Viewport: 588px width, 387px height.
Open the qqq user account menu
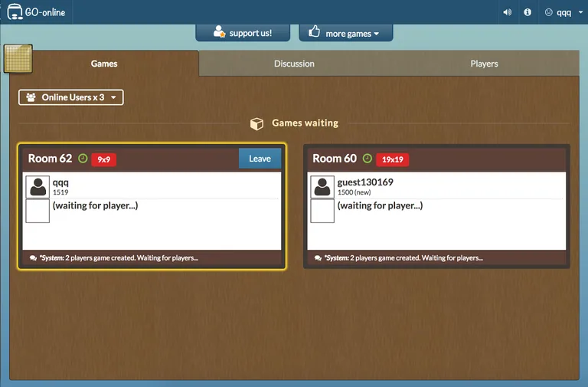[x=563, y=12]
